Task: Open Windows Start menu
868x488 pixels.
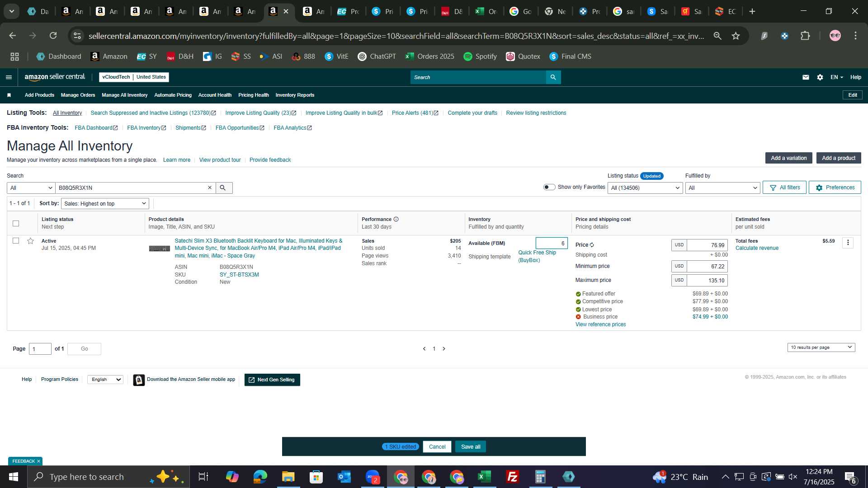Action: pos(14,477)
